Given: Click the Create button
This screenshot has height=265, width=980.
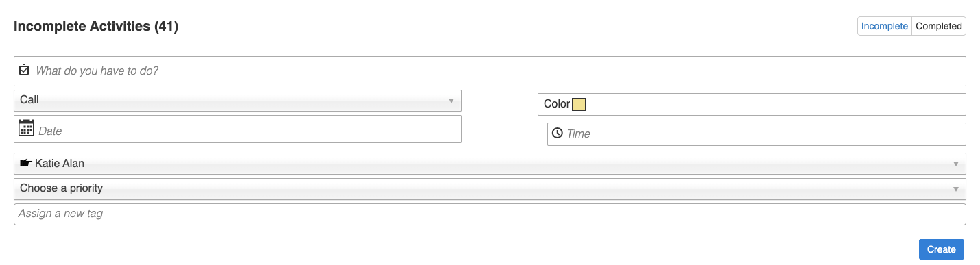Looking at the screenshot, I should click(942, 249).
